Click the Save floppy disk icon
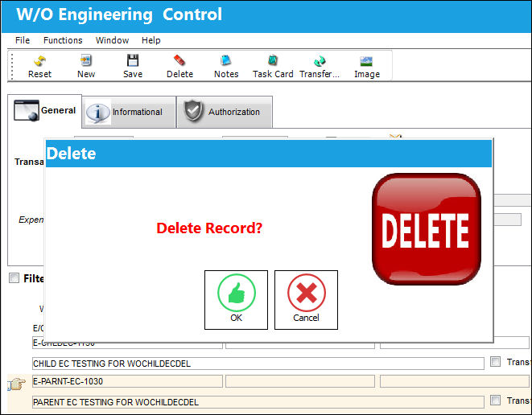 point(133,60)
